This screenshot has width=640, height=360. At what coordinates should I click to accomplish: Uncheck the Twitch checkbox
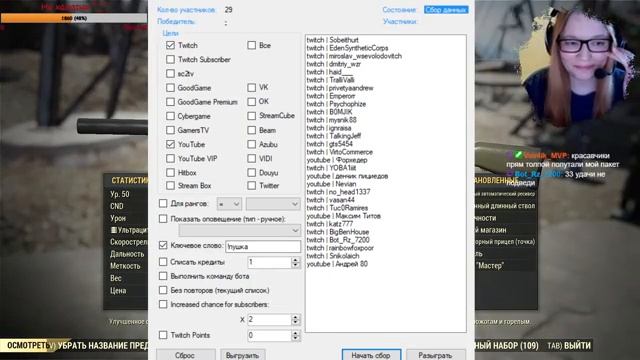point(170,45)
